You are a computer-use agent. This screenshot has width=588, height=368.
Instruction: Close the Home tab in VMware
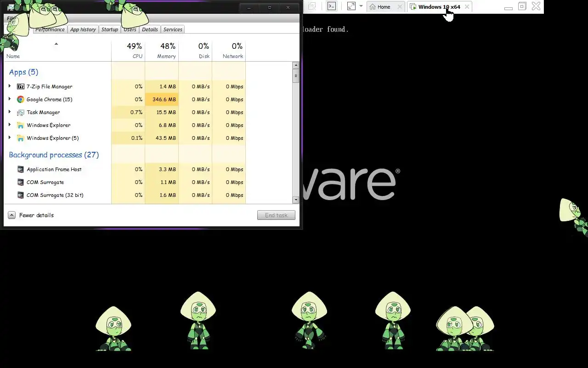click(x=400, y=7)
